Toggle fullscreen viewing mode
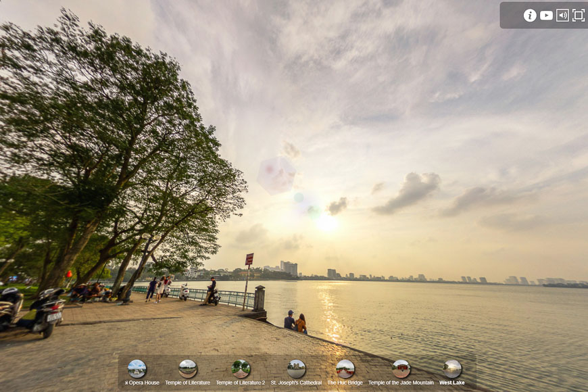 (579, 14)
